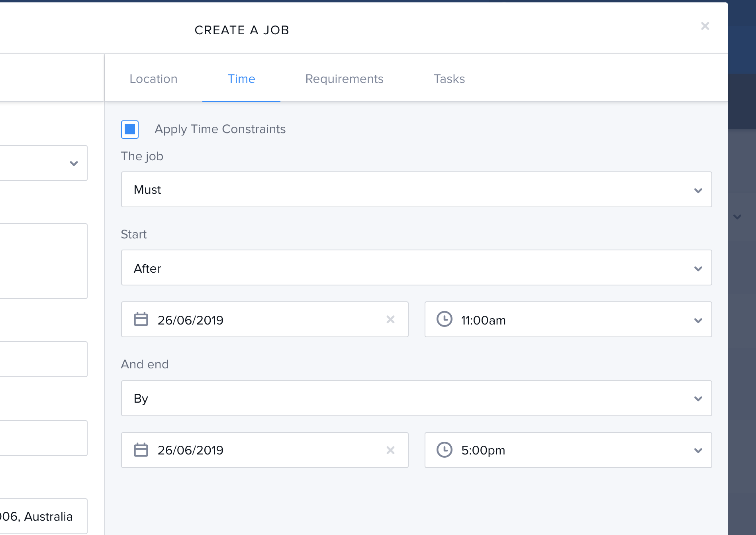Click the clock icon beside 11:00am
Screen dimensions: 756x535
444,319
